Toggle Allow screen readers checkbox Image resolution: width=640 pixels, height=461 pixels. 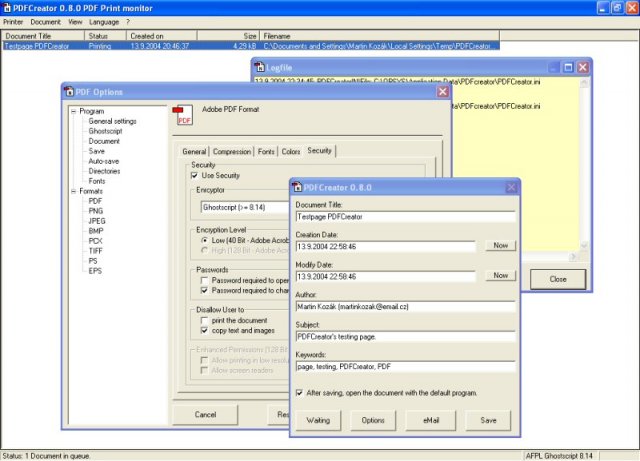pyautogui.click(x=204, y=370)
